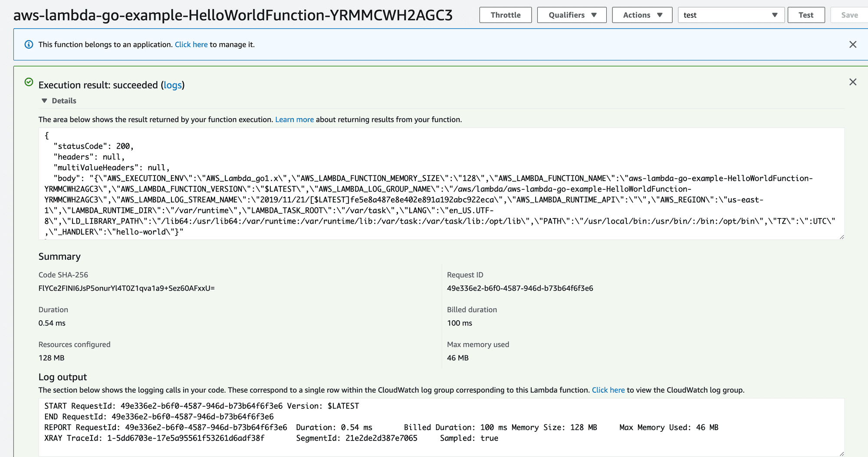Viewport: 868px width, 457px height.
Task: Click the START RequestId log line
Action: pyautogui.click(x=202, y=406)
